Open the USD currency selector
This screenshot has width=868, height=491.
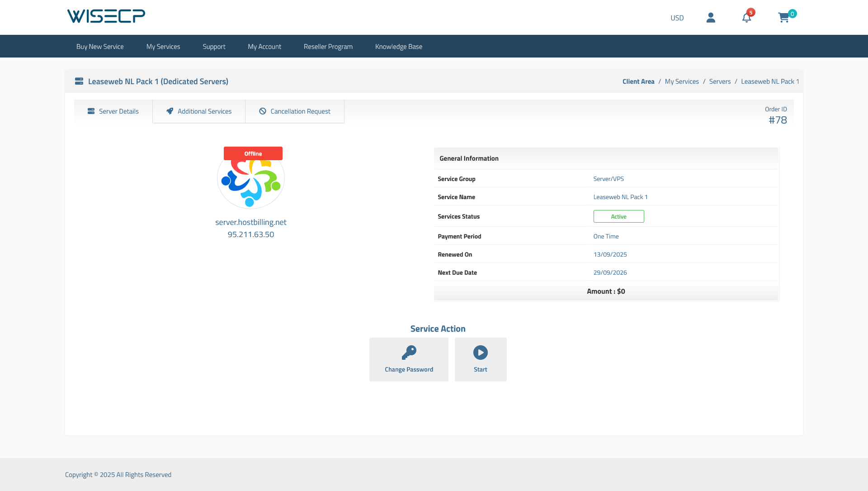pos(677,18)
